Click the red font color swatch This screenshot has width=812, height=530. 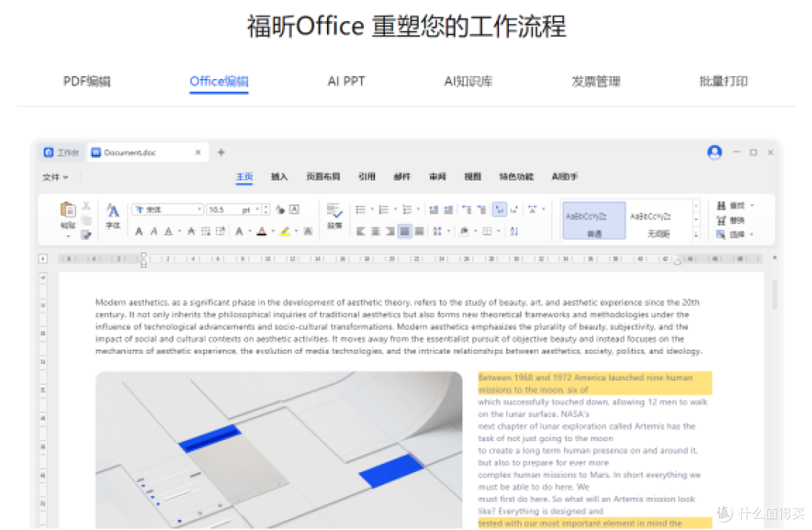262,232
